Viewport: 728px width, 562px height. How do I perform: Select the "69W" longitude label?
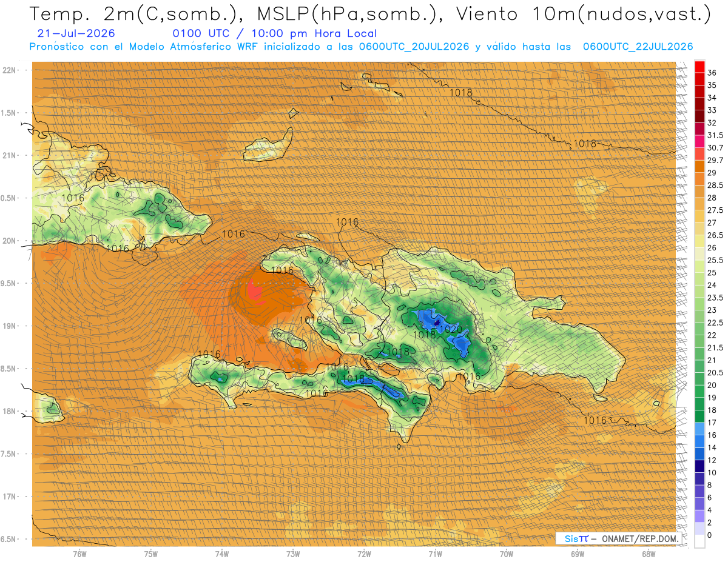pos(578,554)
